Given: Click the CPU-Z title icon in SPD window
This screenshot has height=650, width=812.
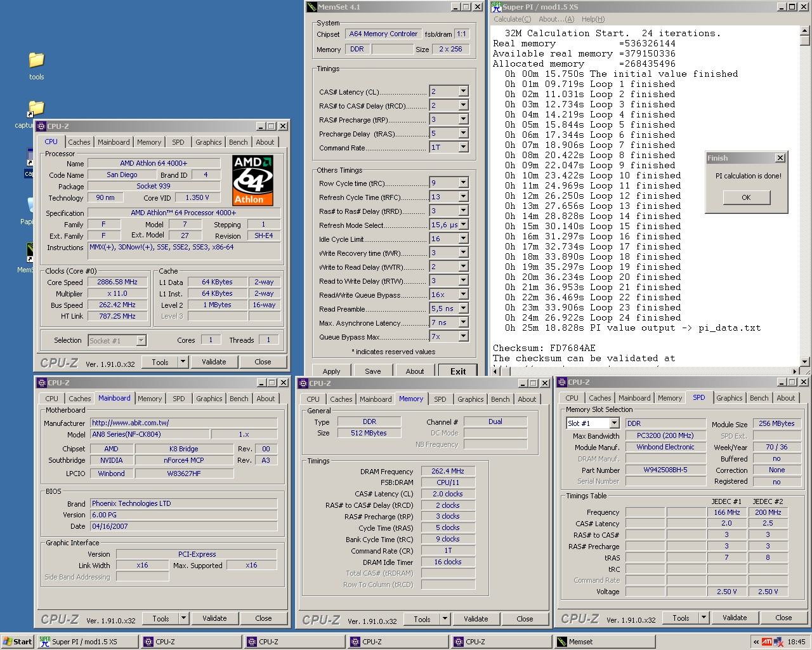Looking at the screenshot, I should pyautogui.click(x=563, y=382).
